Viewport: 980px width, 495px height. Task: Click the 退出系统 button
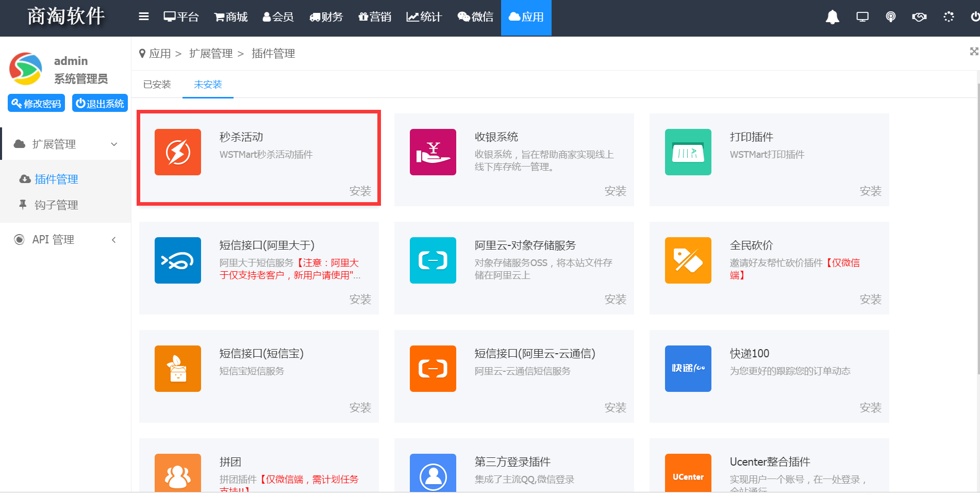(x=100, y=103)
